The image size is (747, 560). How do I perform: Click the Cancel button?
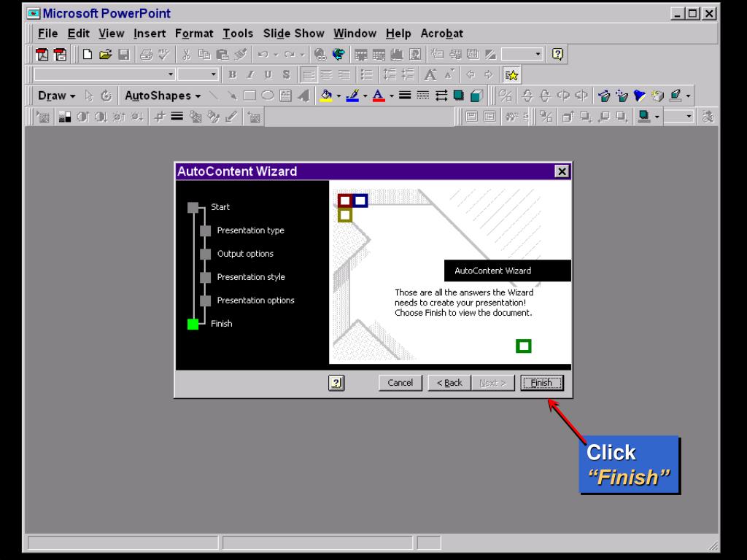400,383
